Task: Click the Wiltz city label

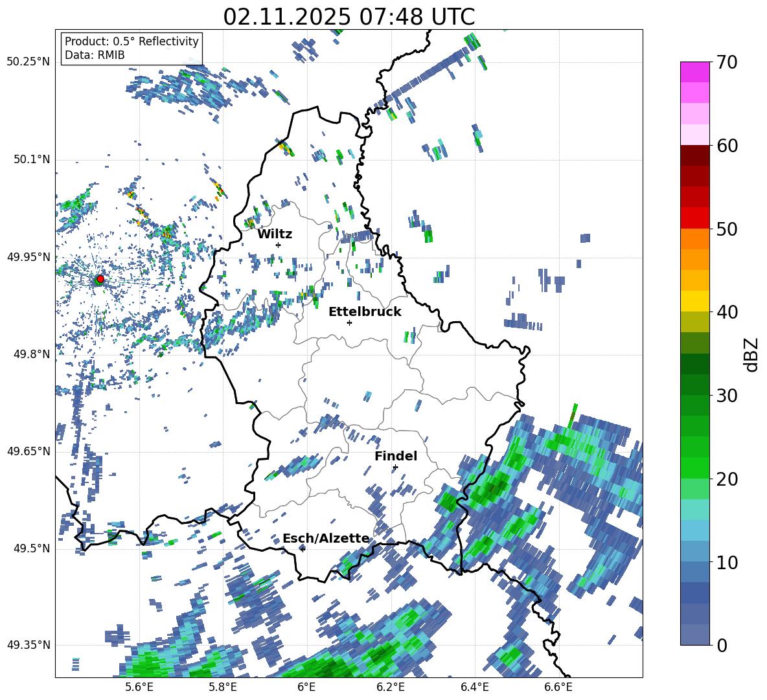Action: pos(275,234)
